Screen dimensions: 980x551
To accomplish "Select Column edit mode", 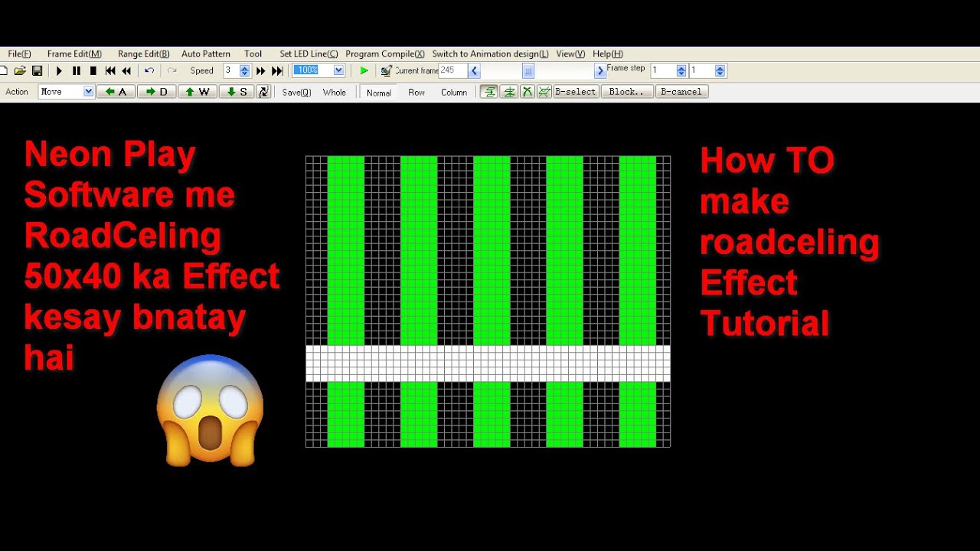I will point(454,92).
